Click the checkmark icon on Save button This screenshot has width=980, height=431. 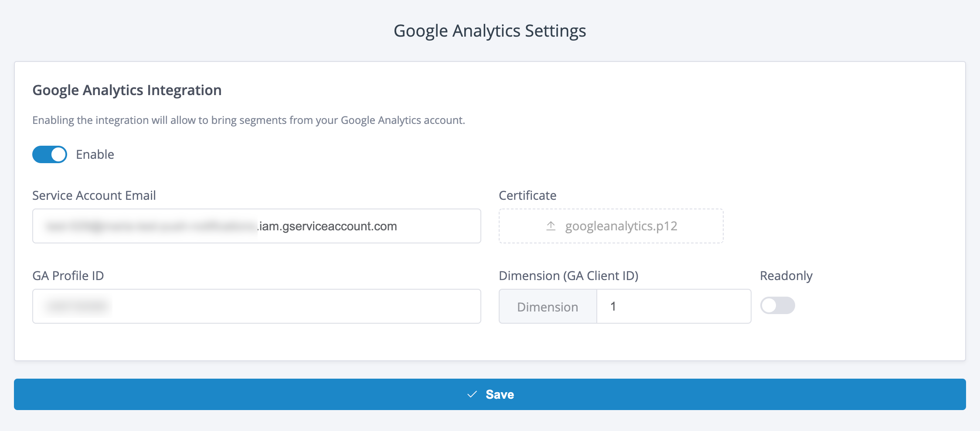[472, 394]
